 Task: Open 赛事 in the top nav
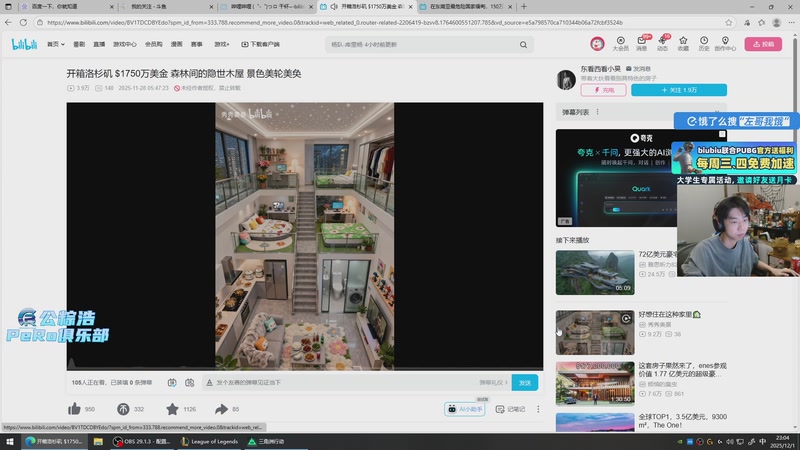(x=196, y=44)
